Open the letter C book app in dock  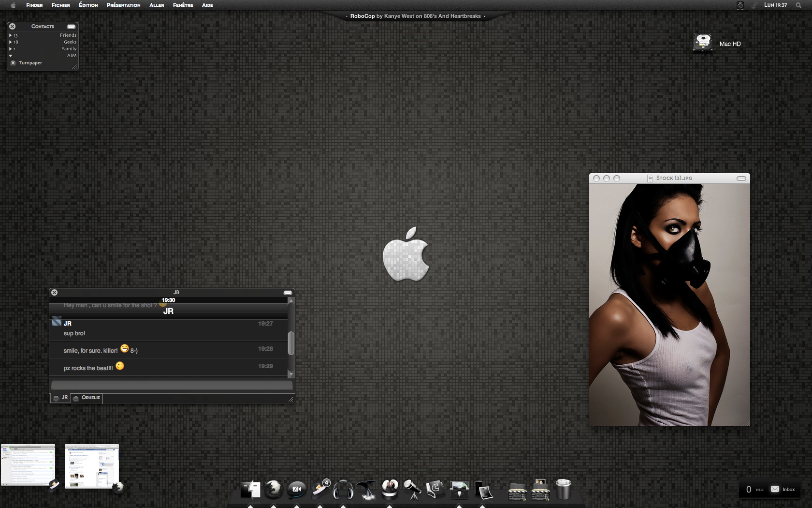tap(435, 489)
